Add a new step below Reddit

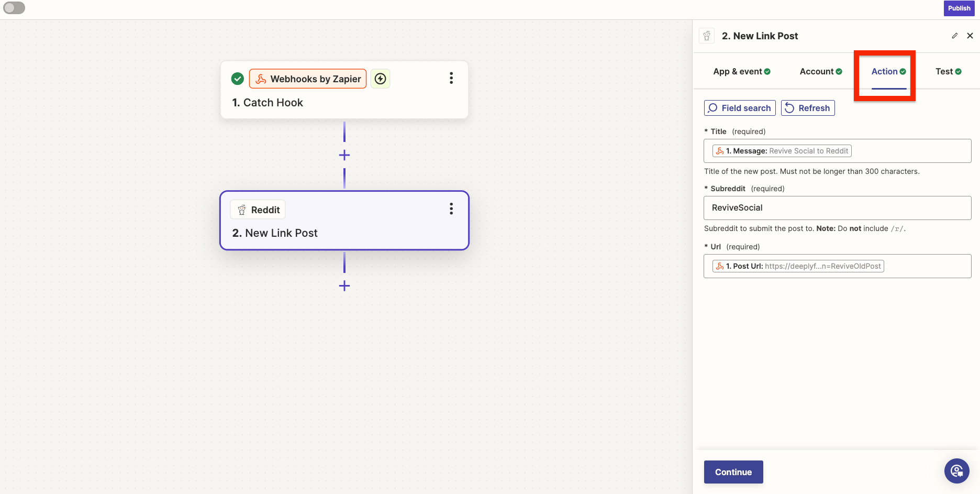click(344, 286)
